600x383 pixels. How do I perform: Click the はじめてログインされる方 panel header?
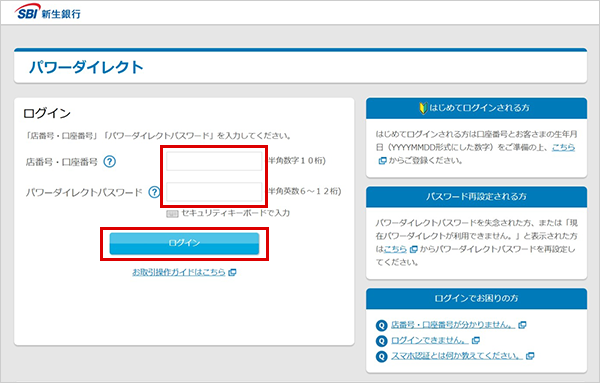pyautogui.click(x=476, y=108)
